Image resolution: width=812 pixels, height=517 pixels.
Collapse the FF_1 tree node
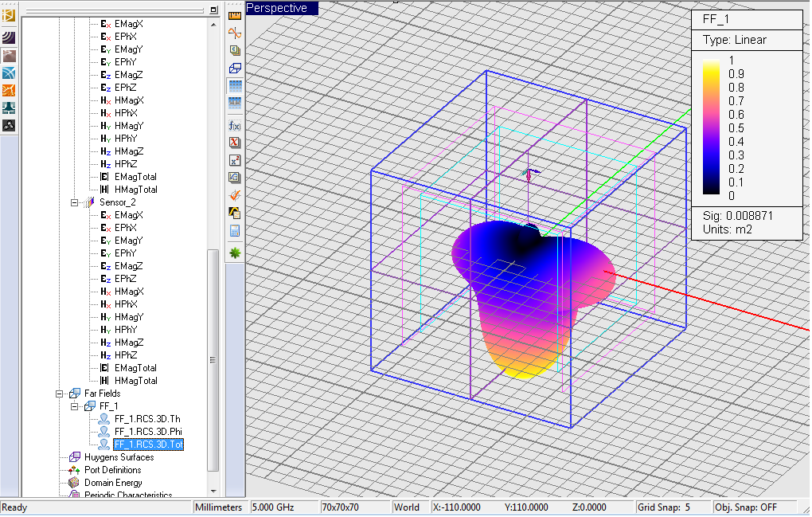(75, 406)
